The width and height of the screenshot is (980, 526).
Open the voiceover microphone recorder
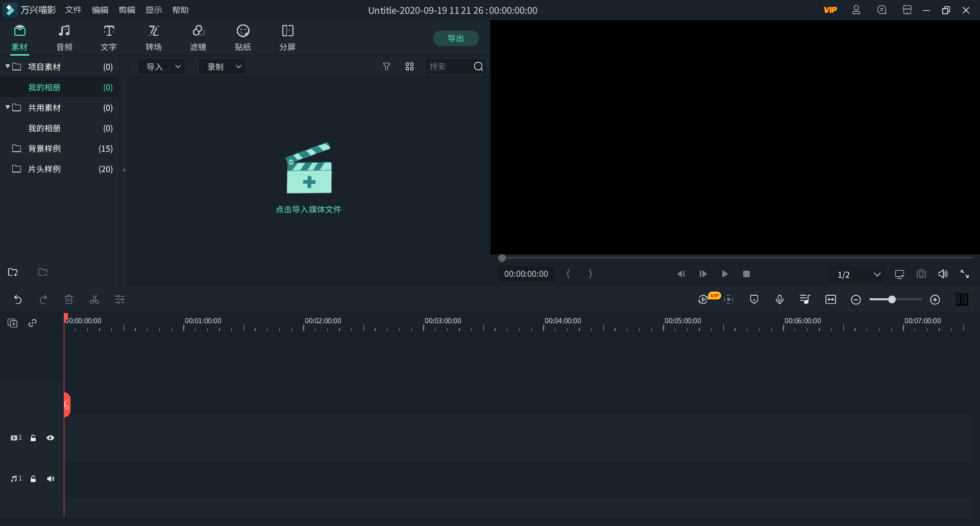click(x=779, y=300)
